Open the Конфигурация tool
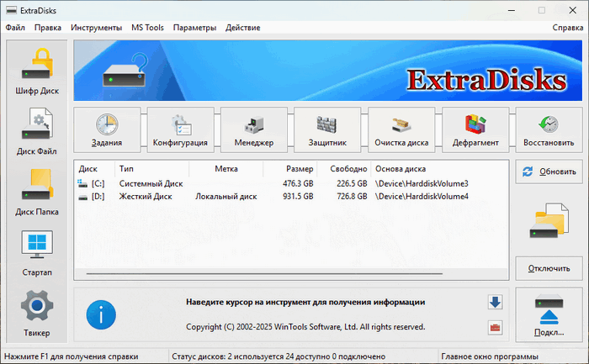This screenshot has height=364, width=589. (180, 129)
